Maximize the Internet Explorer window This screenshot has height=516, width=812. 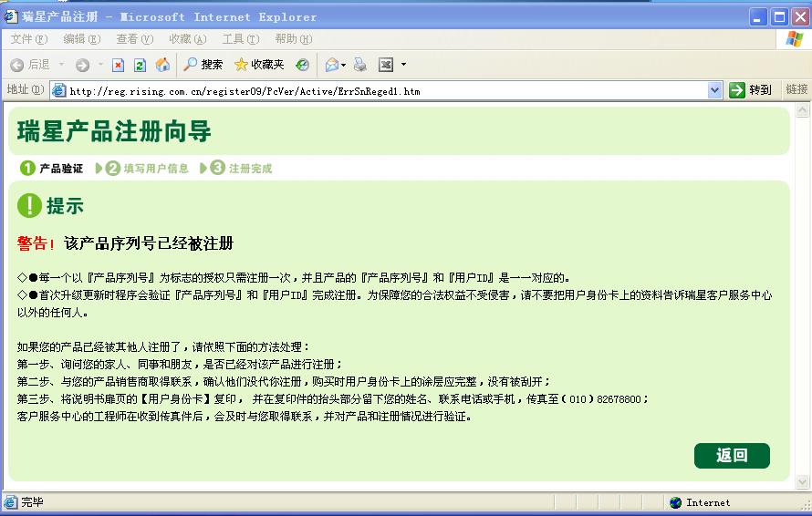click(779, 17)
